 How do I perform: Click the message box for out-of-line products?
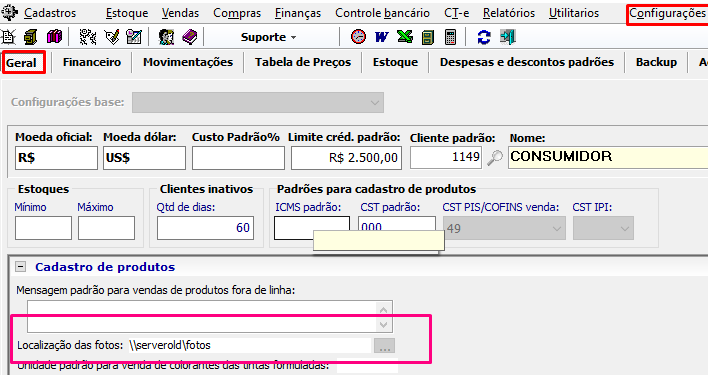coord(201,316)
